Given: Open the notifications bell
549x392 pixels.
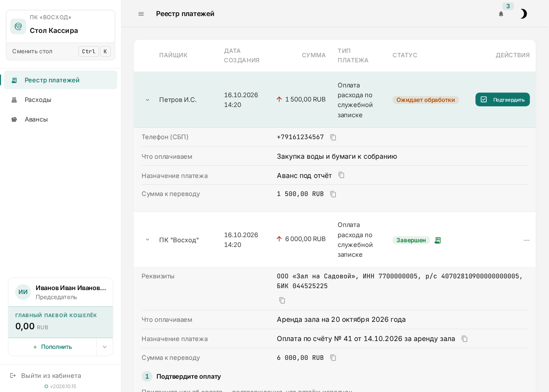Looking at the screenshot, I should coord(501,14).
